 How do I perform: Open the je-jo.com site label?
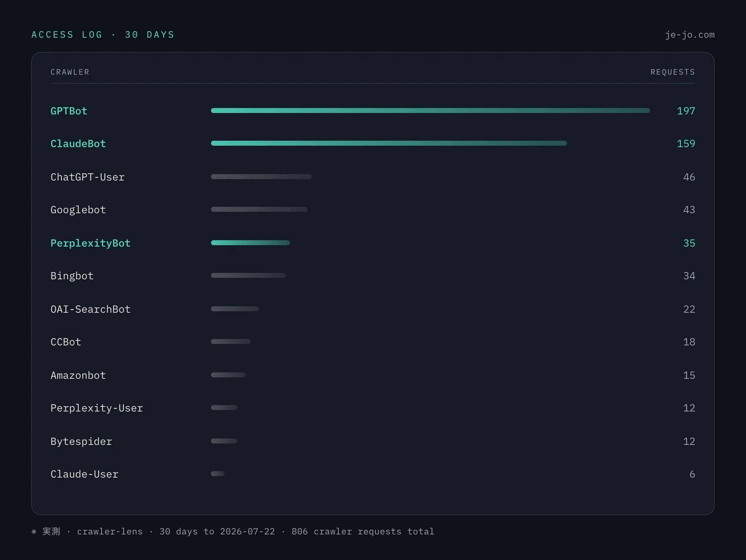tap(690, 35)
